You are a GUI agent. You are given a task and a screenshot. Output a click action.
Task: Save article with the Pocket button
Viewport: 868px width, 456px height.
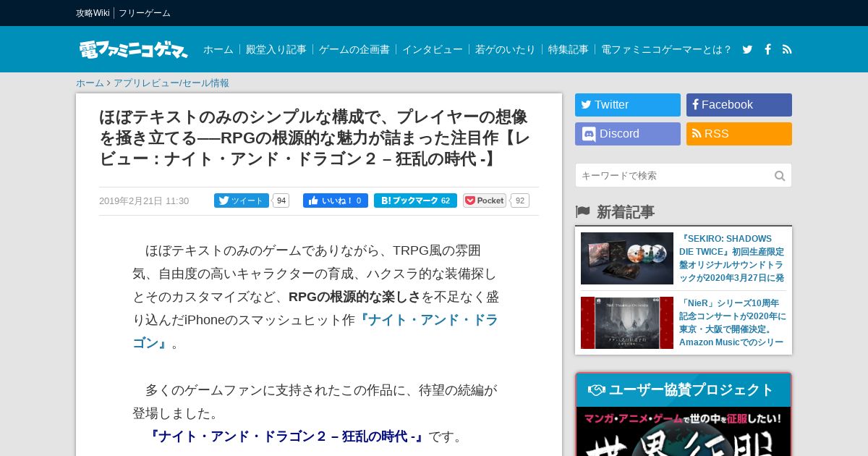click(x=485, y=200)
